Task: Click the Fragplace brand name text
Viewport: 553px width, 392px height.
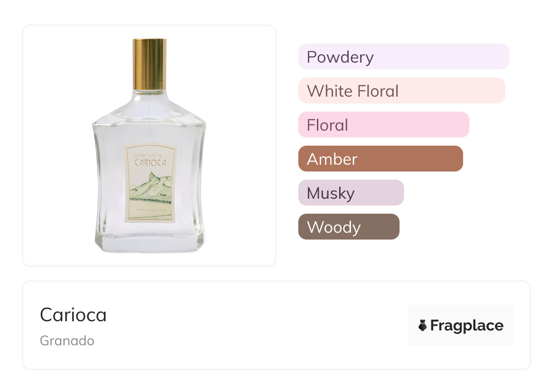Action: pyautogui.click(x=467, y=326)
